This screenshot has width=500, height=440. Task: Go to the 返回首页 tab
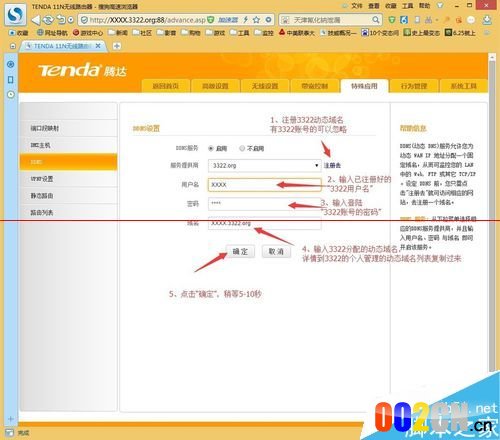(x=166, y=86)
